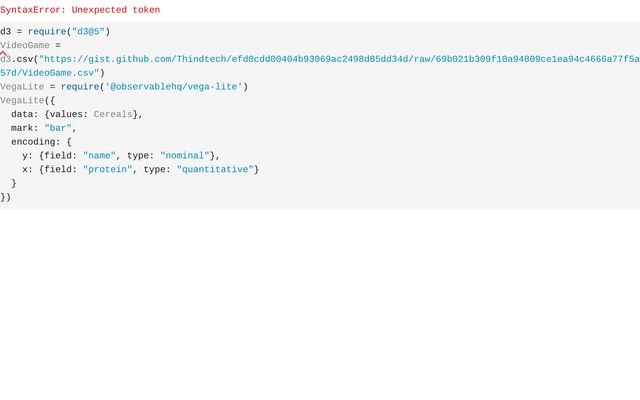Click the Cereals values identifier
Image resolution: width=640 pixels, height=400 pixels.
coord(112,114)
